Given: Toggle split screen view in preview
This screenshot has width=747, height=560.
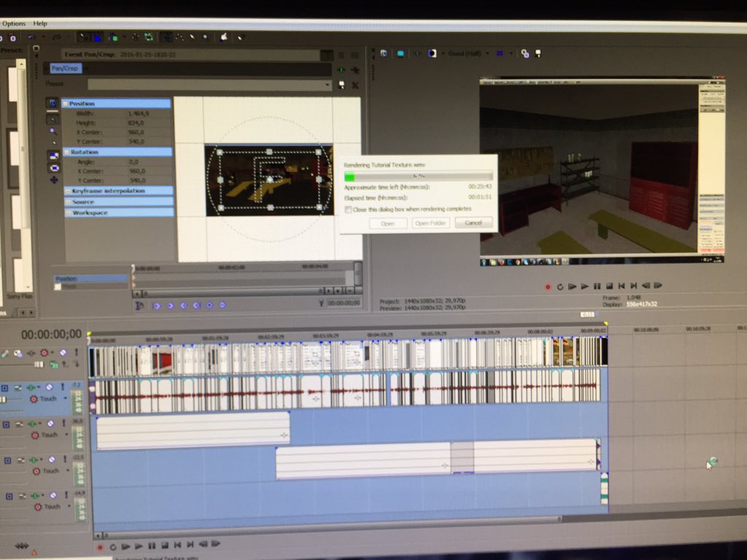Looking at the screenshot, I should 432,53.
